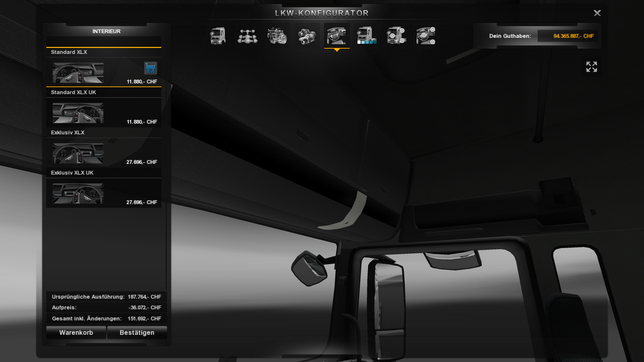Select the Exklusiv XLX interior thumbnail

coord(78,153)
